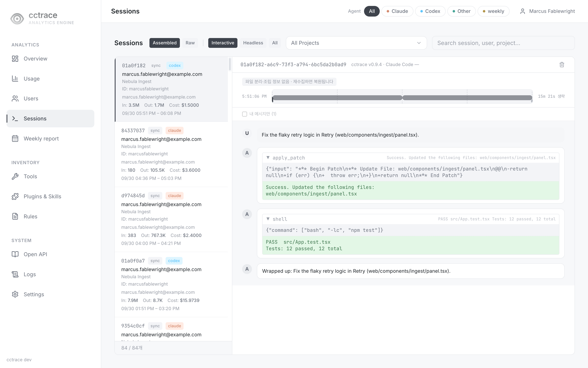
Task: Collapse the shell tool call
Action: (268, 219)
